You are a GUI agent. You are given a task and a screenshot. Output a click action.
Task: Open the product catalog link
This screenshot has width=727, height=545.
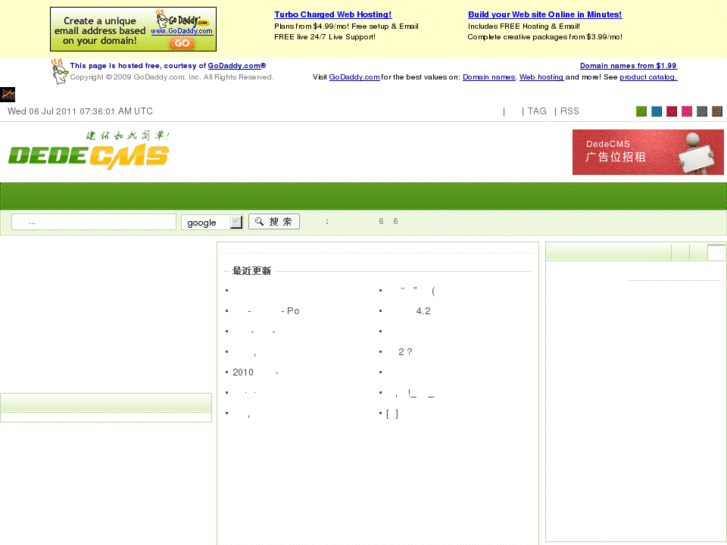pyautogui.click(x=648, y=77)
